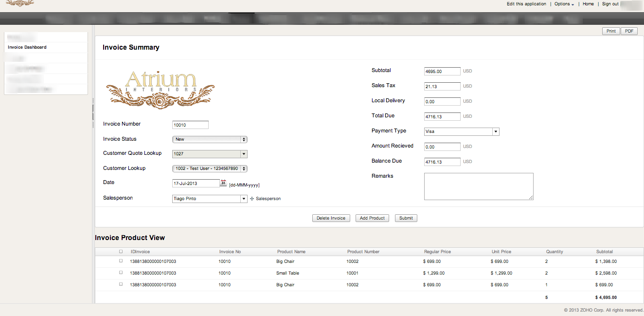Click Add Product below the invoice form

tap(372, 218)
